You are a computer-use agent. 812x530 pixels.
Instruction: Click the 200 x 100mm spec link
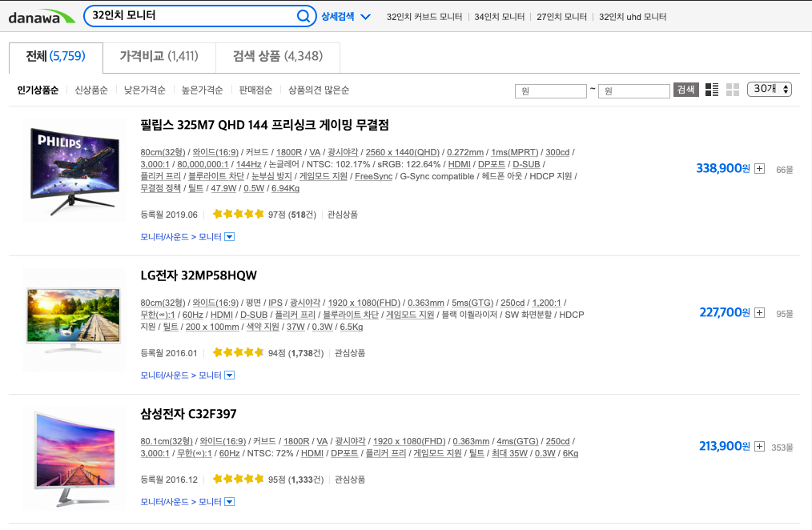pos(212,327)
